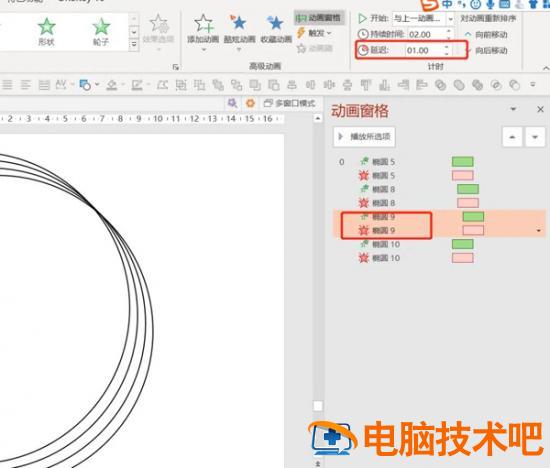Toggle 多窗口模式 multi-window mode
This screenshot has height=468, width=550.
click(290, 103)
